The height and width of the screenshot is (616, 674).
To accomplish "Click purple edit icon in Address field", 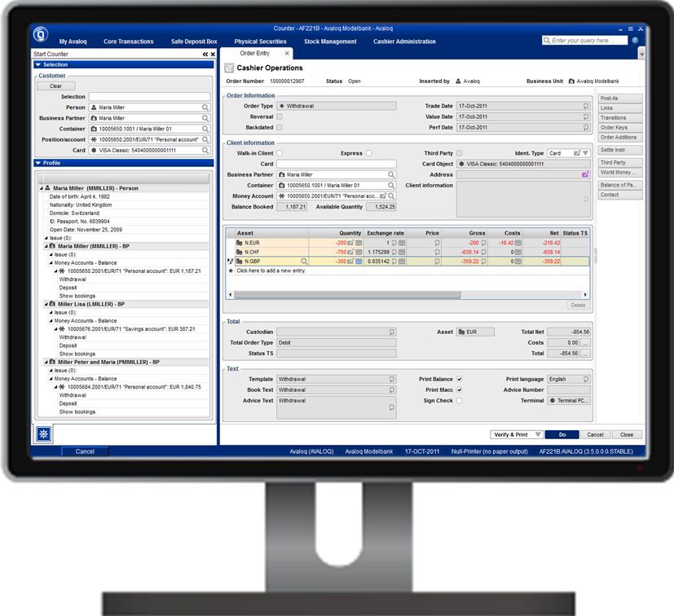I will pos(585,174).
